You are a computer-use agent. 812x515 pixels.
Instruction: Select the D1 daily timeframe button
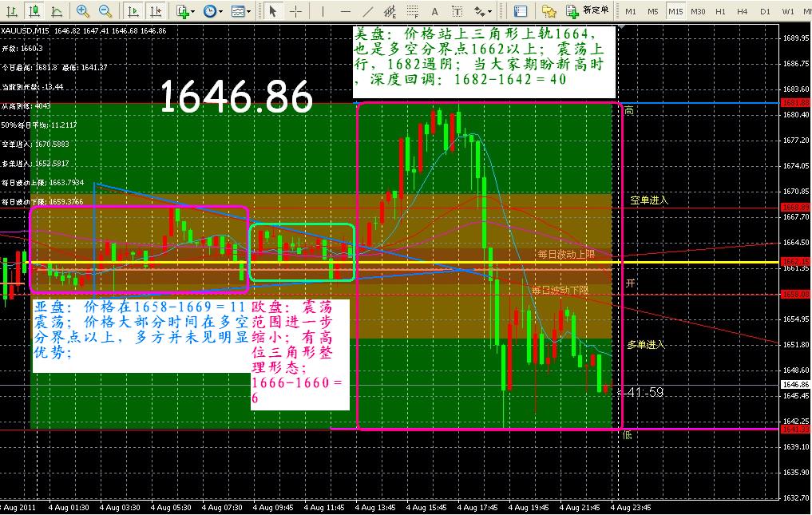765,11
